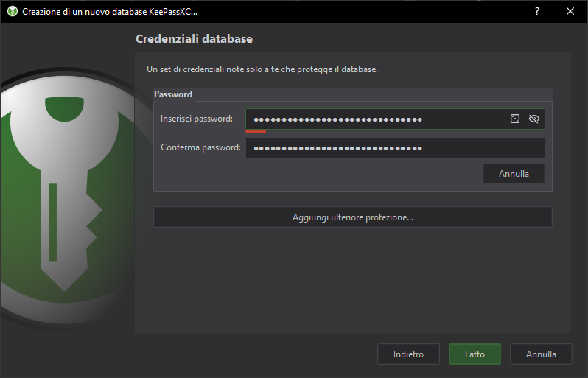The image size is (588, 378).
Task: Toggle password visibility with the eye icon
Action: coord(534,119)
